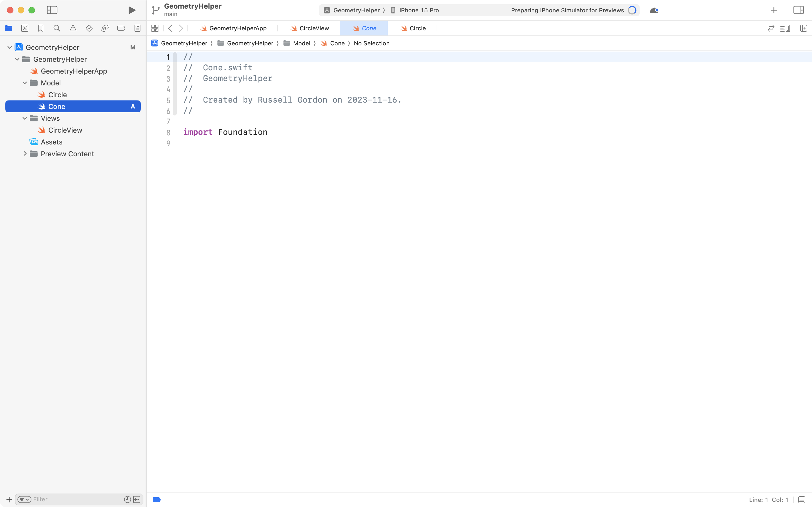
Task: Open the Find navigator magnifying glass icon
Action: click(57, 28)
